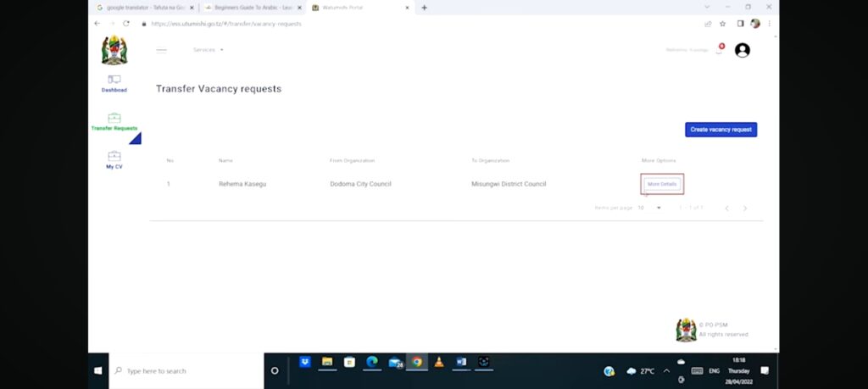Click the Windows taskbar search box
This screenshot has height=389, width=868.
coord(186,371)
